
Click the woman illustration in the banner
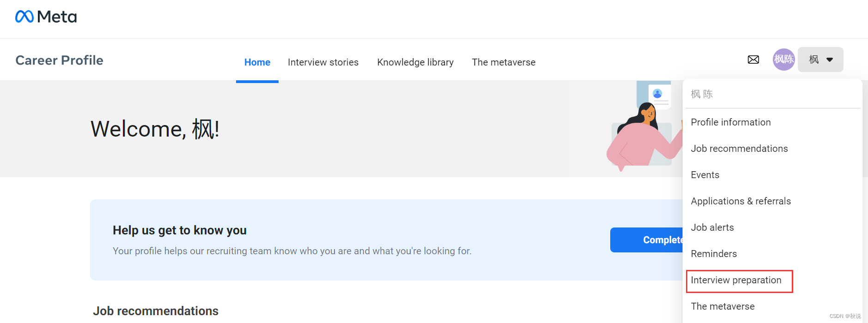coord(644,126)
